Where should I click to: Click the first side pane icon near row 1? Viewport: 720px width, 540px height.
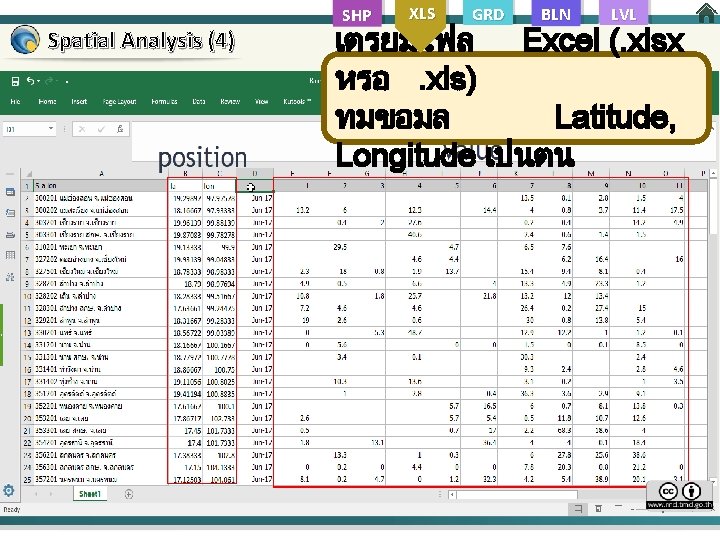coord(10,191)
